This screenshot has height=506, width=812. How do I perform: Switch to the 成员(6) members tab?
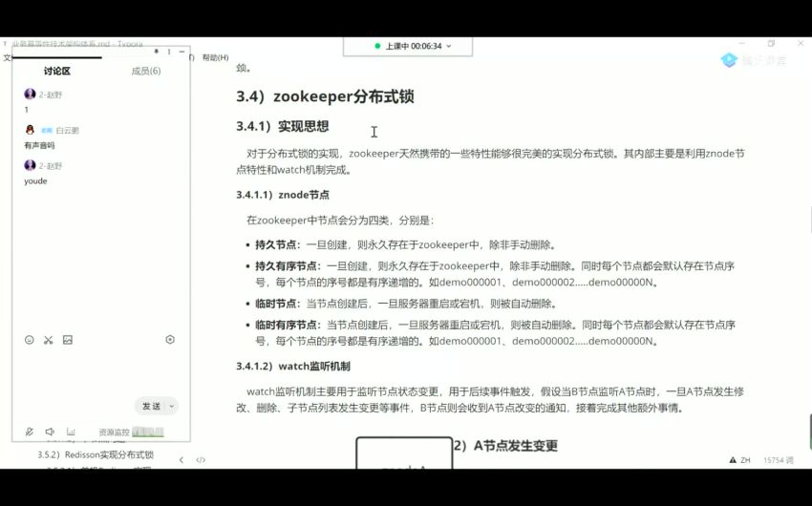pyautogui.click(x=146, y=72)
